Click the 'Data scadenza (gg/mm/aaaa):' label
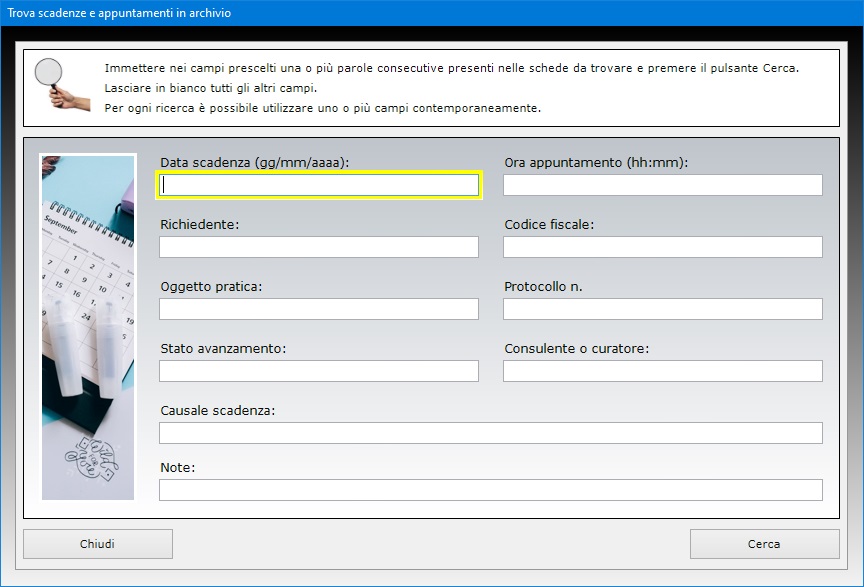The width and height of the screenshot is (864, 587). 255,162
